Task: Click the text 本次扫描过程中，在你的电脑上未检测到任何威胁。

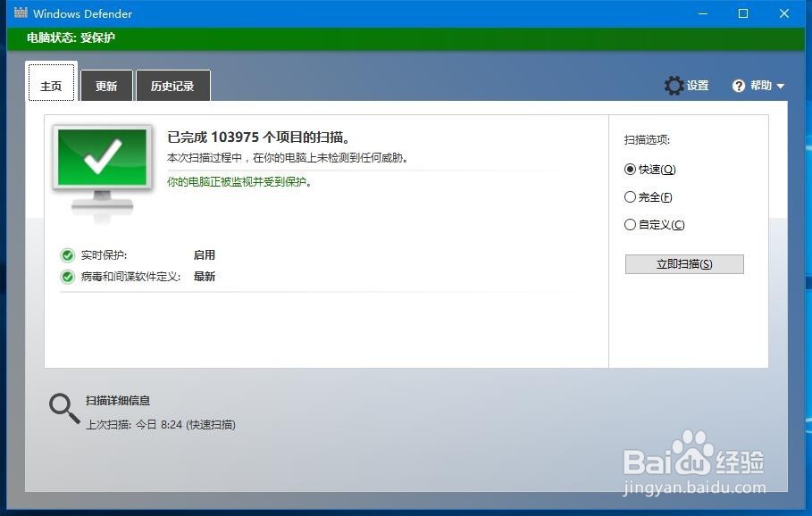Action: [288, 158]
